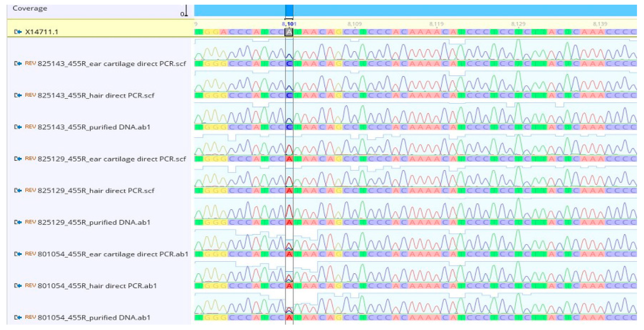Click the icon beside 801054_455R_purified DNA.ab1
Screen dimensions: 644x330
[18, 317]
